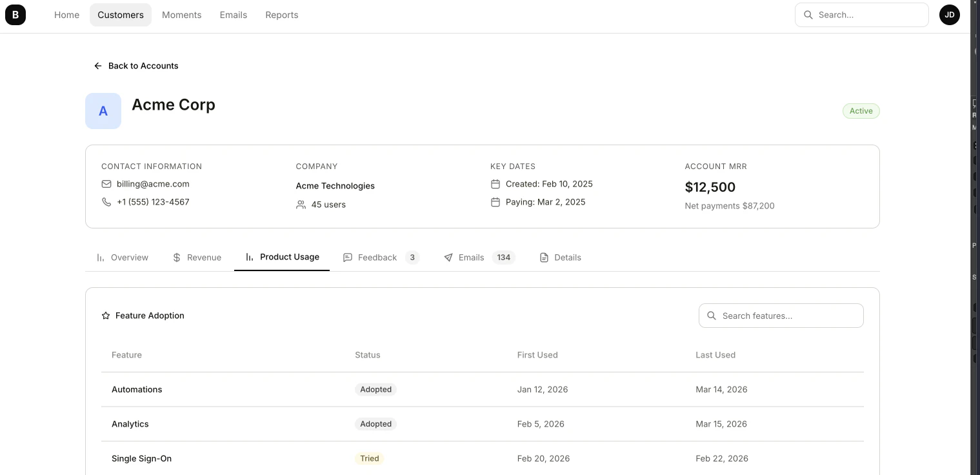
Task: Click the calendar icon beside Paying: Mar 2, 2025
Action: (x=495, y=202)
